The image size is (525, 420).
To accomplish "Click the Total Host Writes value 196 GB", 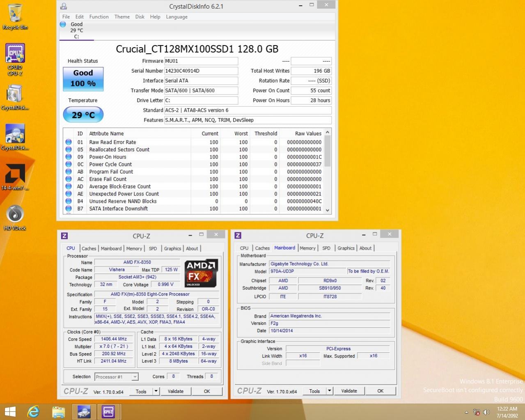I will click(311, 71).
